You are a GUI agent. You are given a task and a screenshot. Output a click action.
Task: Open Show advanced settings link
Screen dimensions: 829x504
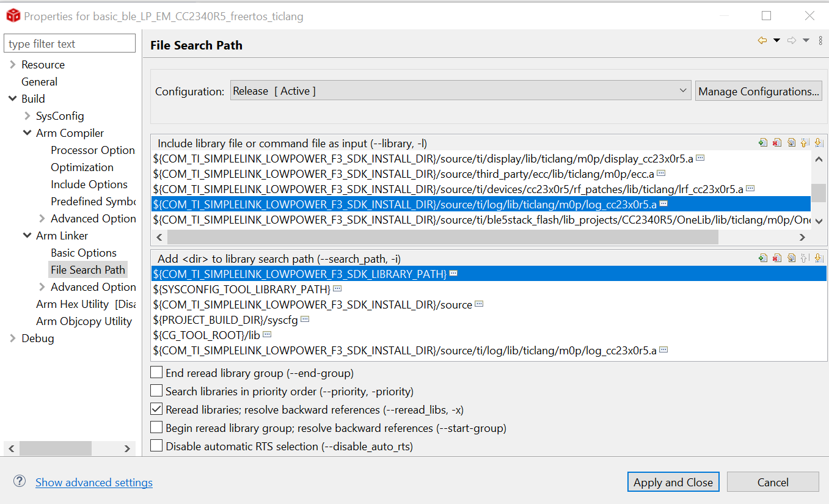click(x=93, y=482)
